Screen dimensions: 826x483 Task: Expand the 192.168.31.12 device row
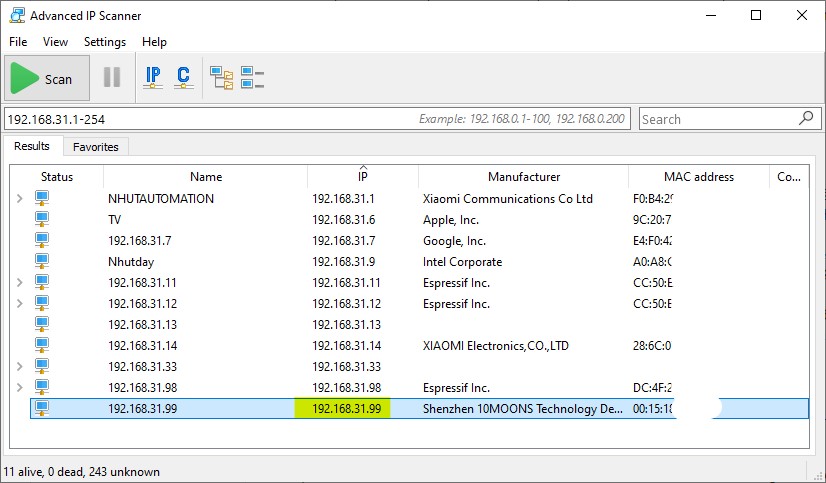(x=19, y=303)
